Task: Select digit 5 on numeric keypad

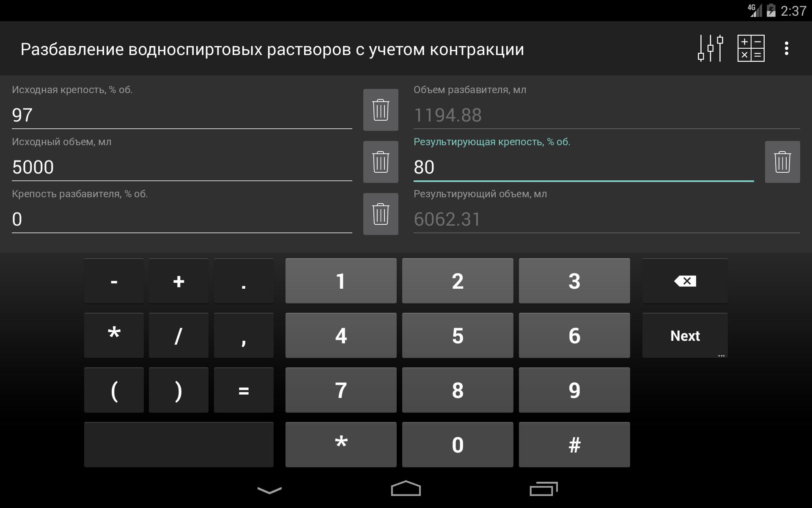Action: click(457, 335)
